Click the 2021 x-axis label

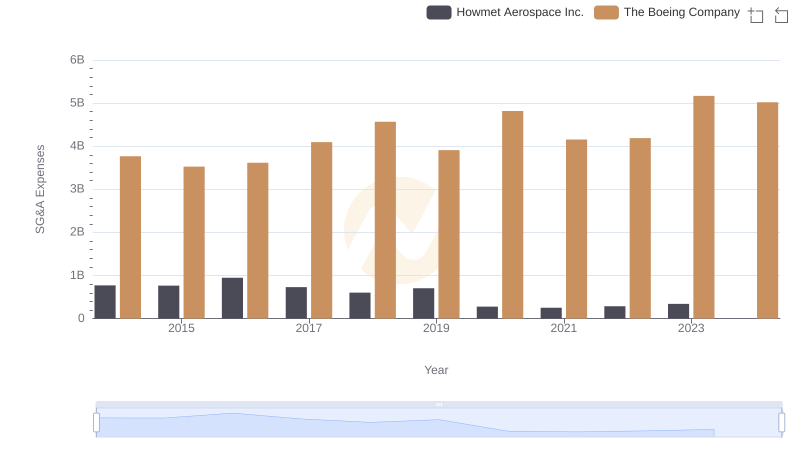pos(564,328)
